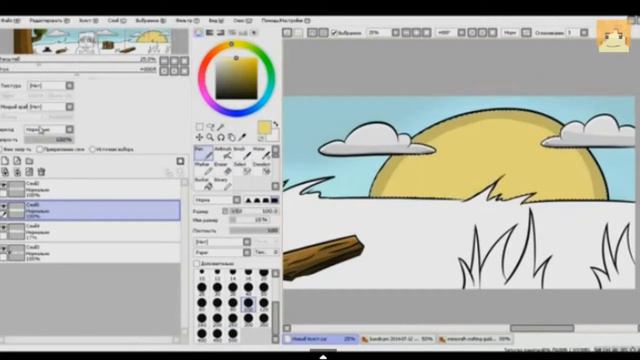
Task: Select the Источник выбора radio option
Action: pos(93,149)
